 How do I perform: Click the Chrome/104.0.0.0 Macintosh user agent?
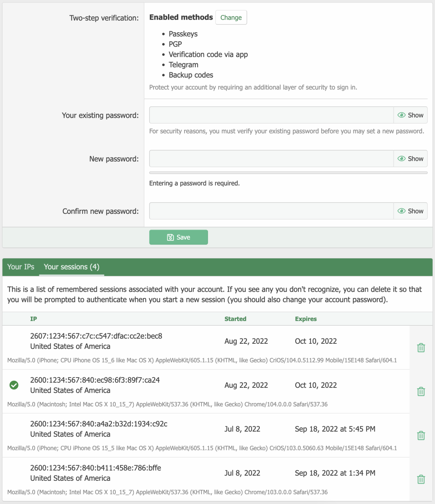point(167,404)
